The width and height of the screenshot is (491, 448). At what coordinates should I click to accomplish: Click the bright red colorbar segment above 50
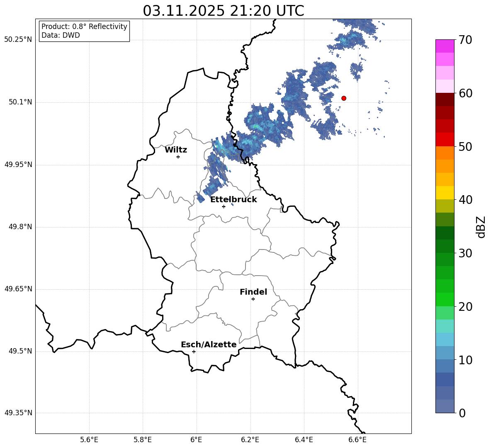445,140
